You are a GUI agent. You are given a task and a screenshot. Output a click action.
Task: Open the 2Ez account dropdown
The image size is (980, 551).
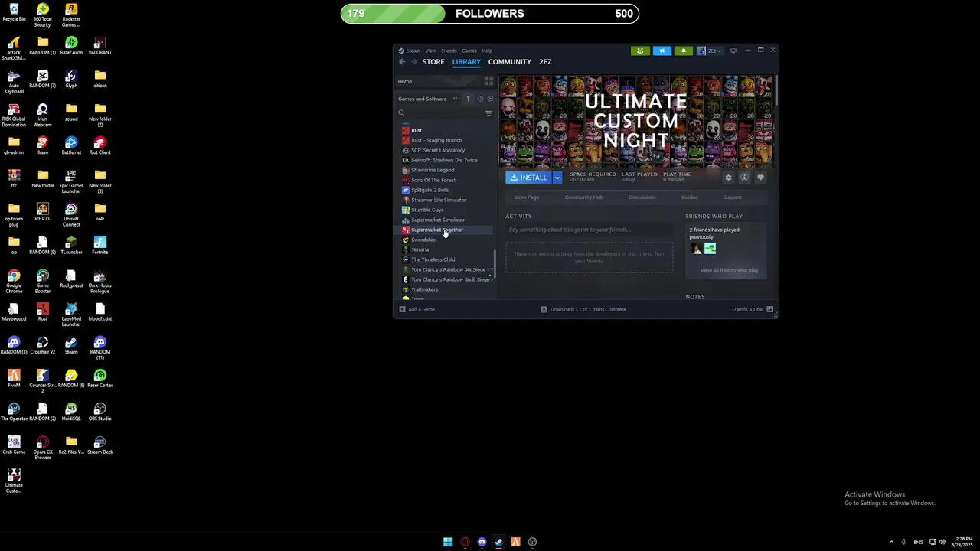(x=709, y=51)
